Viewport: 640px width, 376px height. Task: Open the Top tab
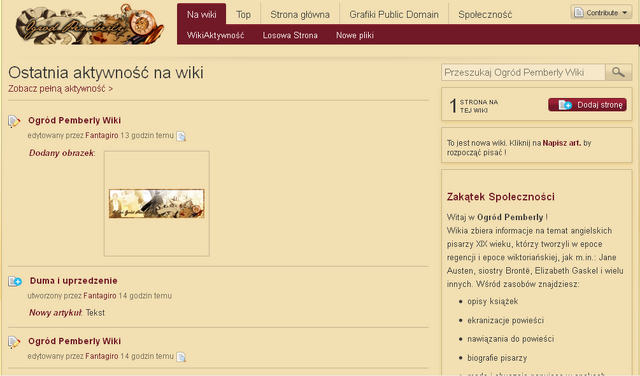pyautogui.click(x=243, y=15)
